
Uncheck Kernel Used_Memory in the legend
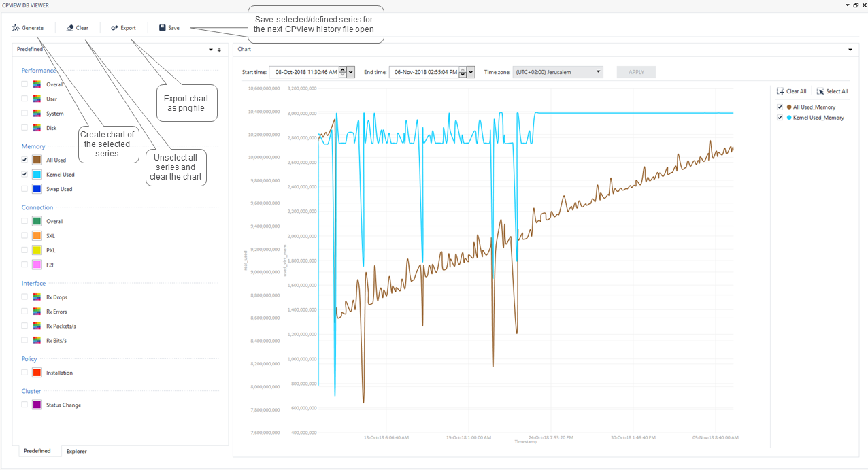pyautogui.click(x=779, y=116)
